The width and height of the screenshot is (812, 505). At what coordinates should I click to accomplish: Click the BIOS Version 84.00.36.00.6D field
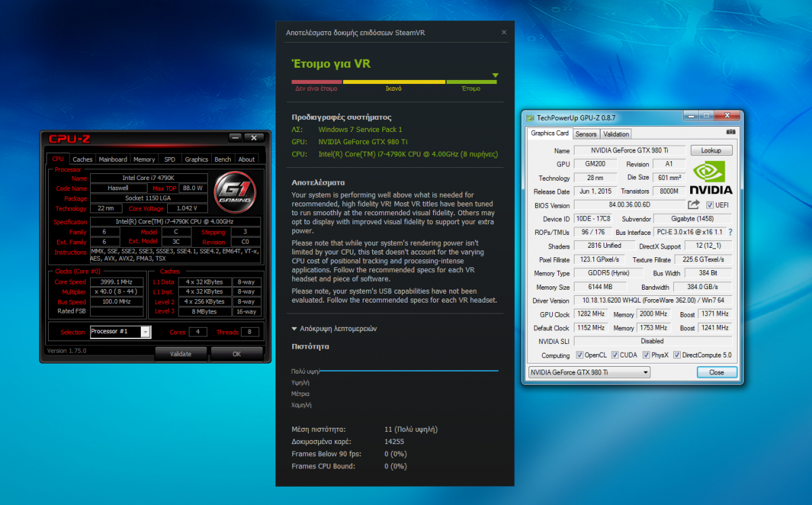point(629,205)
